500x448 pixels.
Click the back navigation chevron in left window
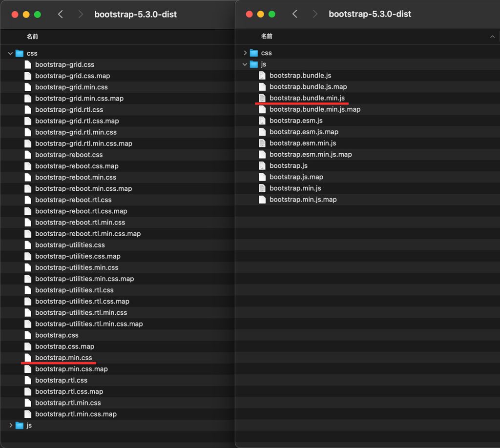(60, 14)
